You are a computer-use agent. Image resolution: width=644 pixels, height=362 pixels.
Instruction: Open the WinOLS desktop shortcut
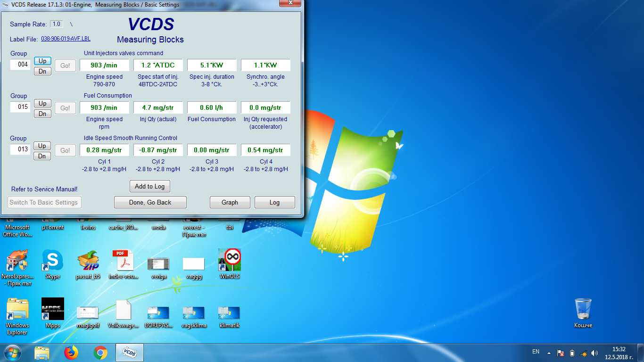(x=230, y=261)
